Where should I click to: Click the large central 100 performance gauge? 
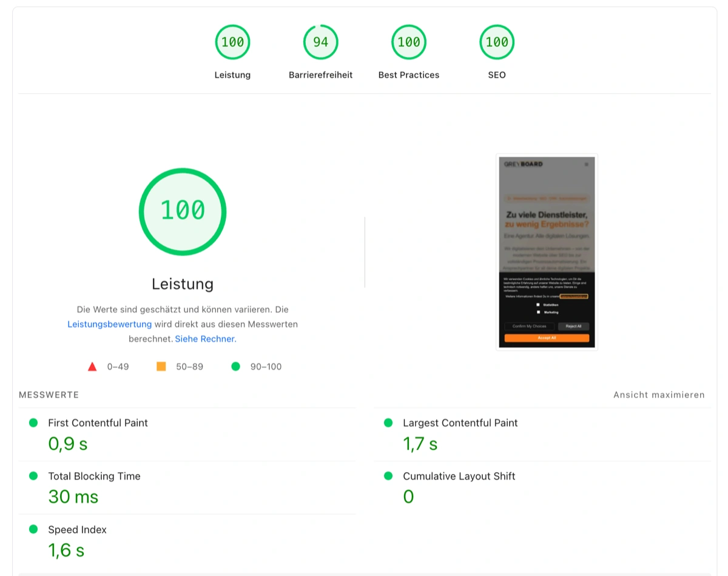(183, 211)
